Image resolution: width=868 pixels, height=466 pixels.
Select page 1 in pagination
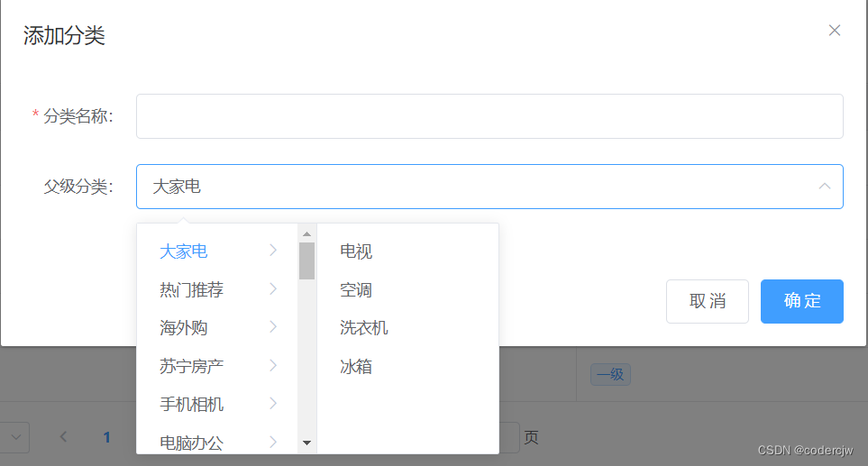[107, 437]
